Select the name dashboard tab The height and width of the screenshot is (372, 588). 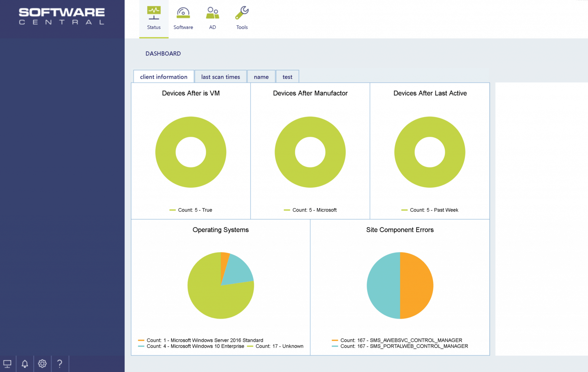coord(261,77)
